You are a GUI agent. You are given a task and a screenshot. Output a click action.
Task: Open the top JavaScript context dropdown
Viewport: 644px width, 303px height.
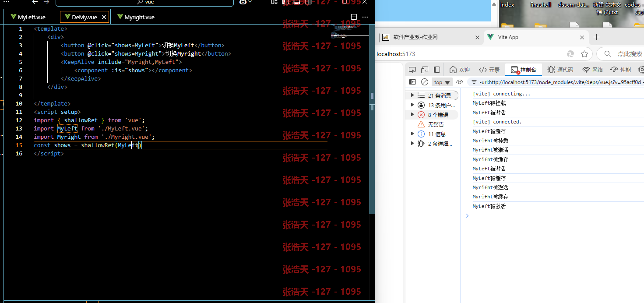(442, 82)
